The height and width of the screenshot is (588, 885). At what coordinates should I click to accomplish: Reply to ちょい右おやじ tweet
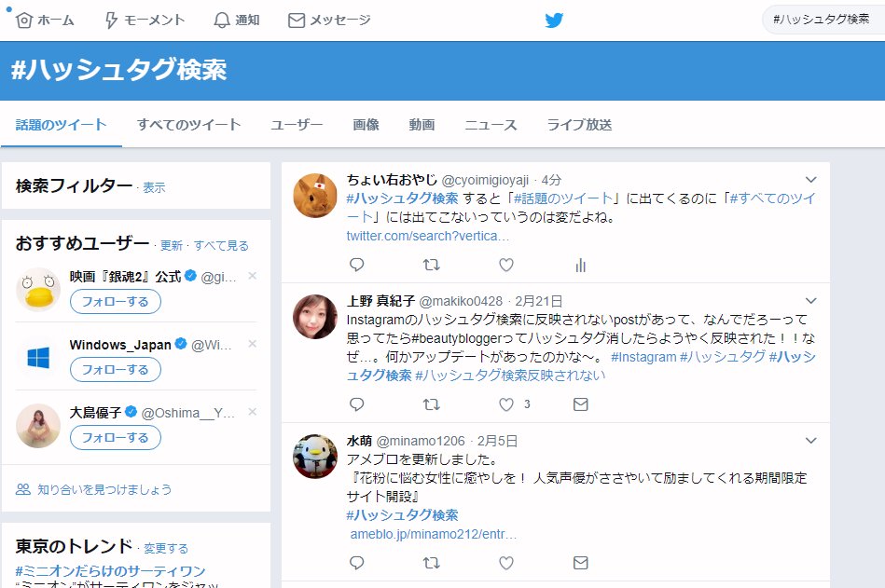point(357,265)
